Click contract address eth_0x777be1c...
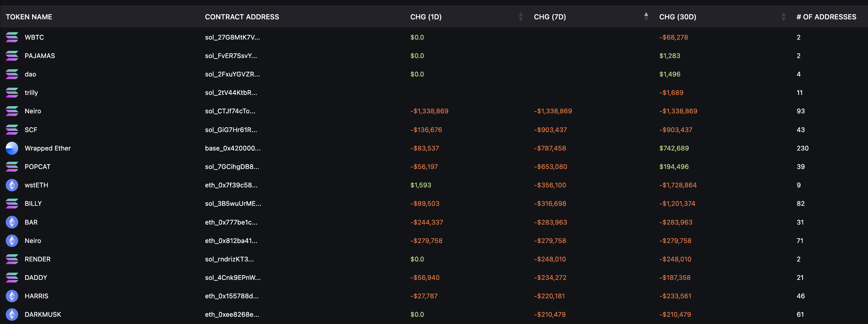 231,222
